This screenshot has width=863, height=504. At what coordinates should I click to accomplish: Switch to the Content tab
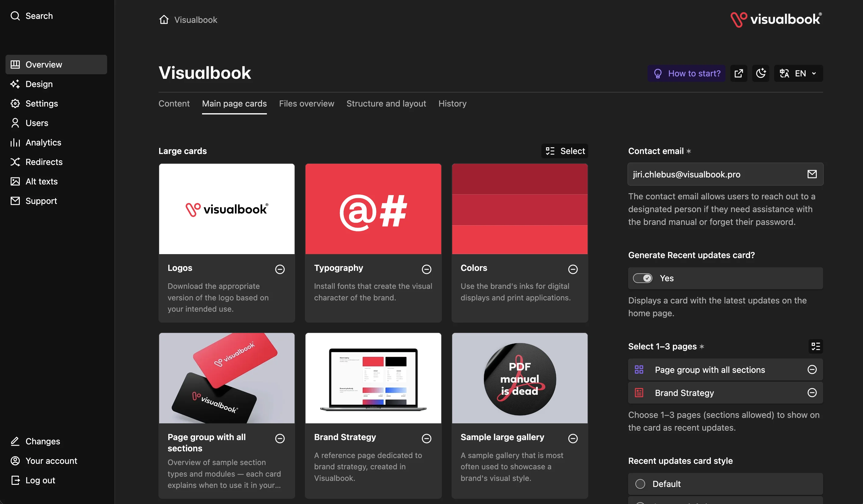174,103
